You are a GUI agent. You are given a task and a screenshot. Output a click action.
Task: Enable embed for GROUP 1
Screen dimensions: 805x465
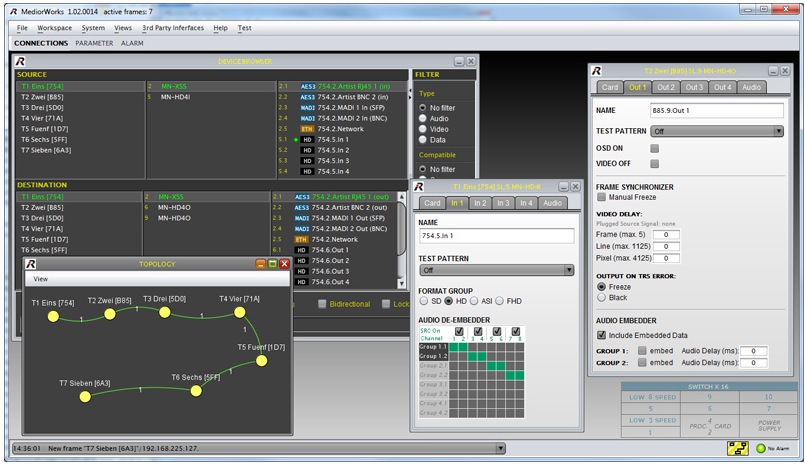pyautogui.click(x=642, y=351)
